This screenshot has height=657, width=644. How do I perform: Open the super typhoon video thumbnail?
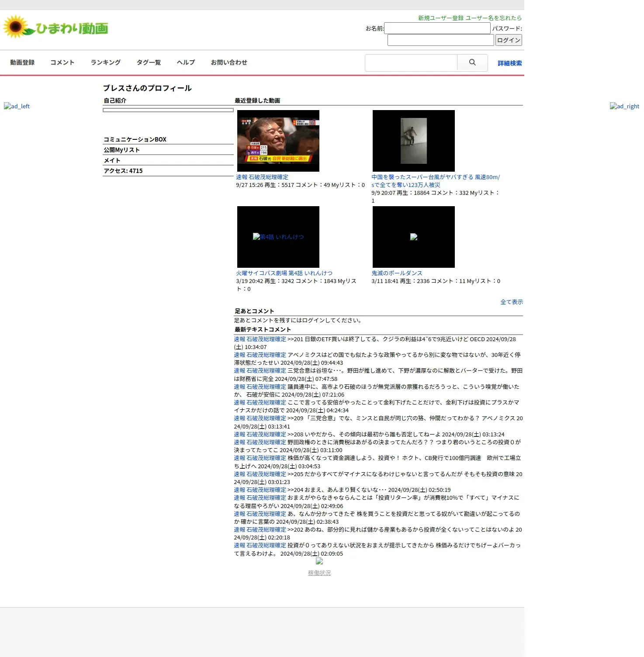pos(414,141)
